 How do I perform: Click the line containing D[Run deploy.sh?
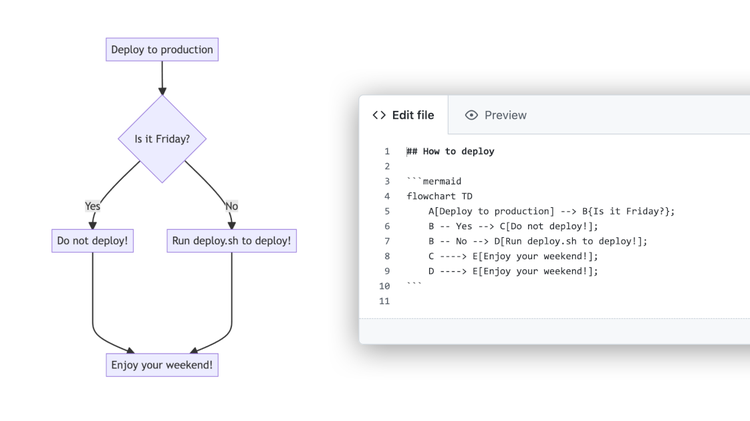coord(538,241)
